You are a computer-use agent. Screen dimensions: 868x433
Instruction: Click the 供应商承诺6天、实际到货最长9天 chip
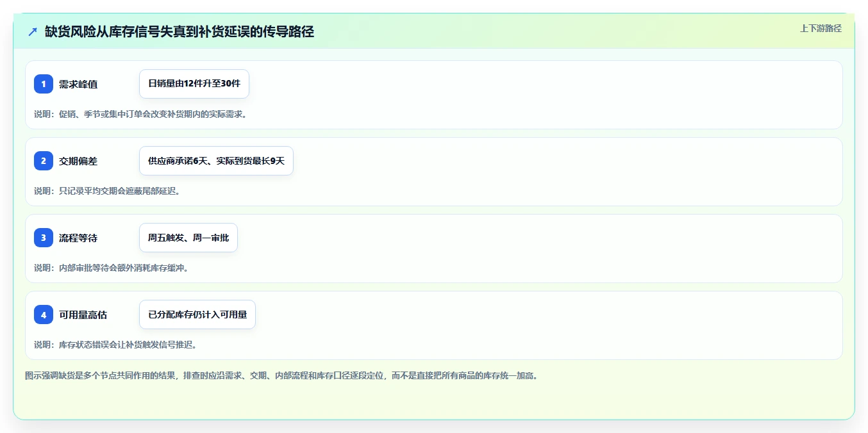[216, 161]
